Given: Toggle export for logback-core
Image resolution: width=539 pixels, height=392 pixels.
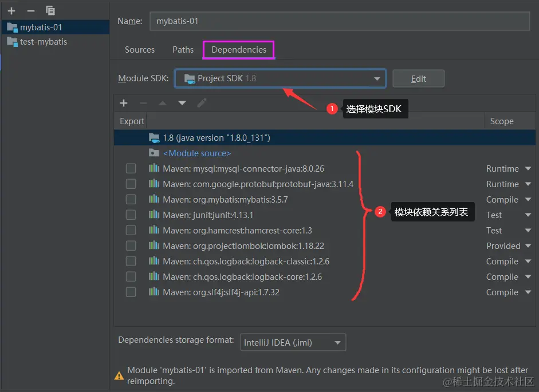Looking at the screenshot, I should tap(131, 277).
